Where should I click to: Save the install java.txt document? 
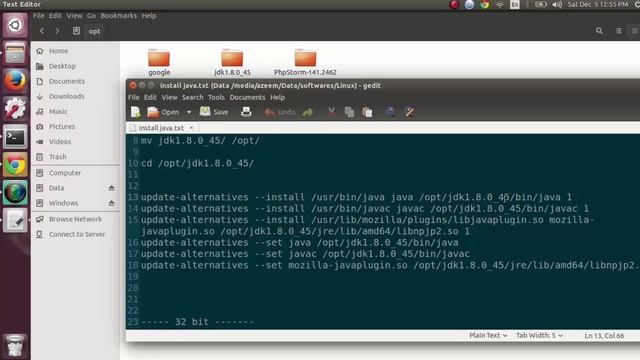click(x=214, y=112)
